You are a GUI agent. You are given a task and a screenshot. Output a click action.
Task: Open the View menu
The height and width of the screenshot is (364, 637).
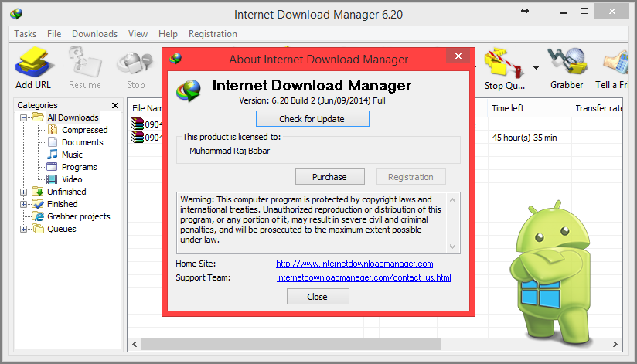coord(138,34)
